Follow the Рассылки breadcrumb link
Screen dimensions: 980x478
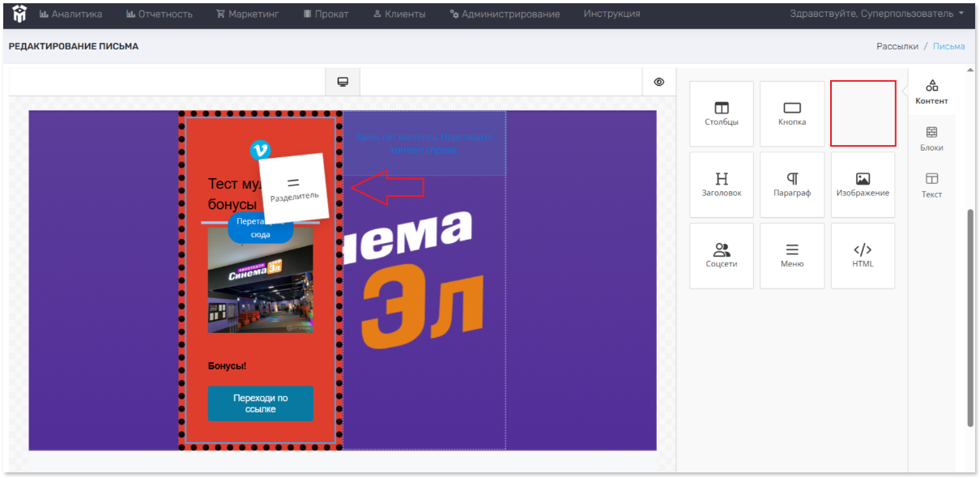coord(897,46)
